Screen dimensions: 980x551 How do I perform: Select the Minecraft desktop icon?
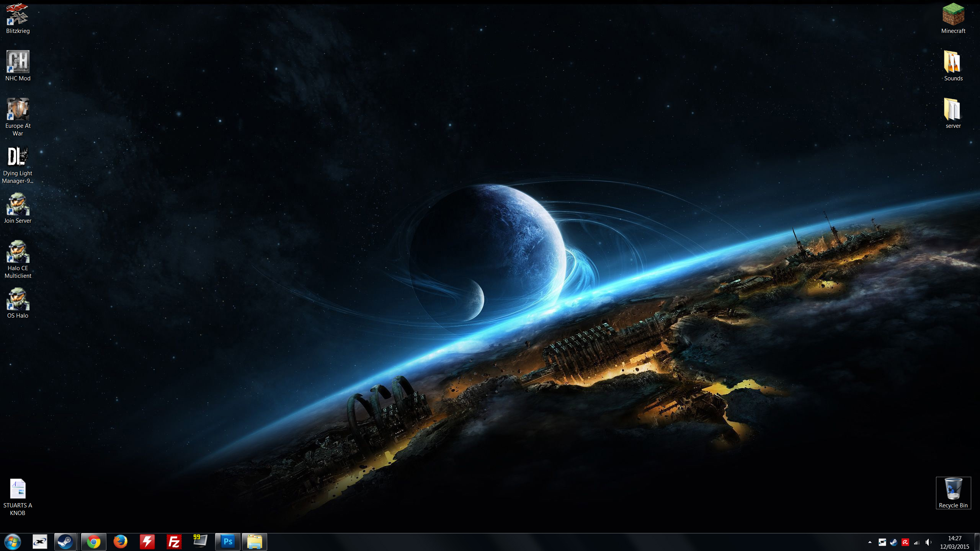click(953, 18)
